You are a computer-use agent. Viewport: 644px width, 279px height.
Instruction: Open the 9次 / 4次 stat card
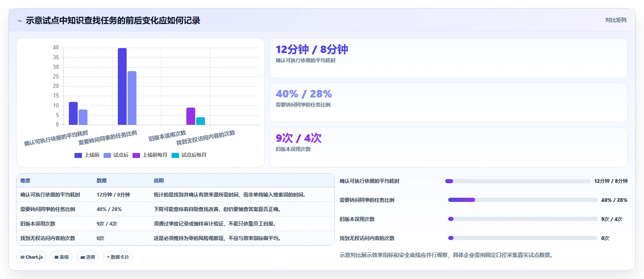pos(449,147)
